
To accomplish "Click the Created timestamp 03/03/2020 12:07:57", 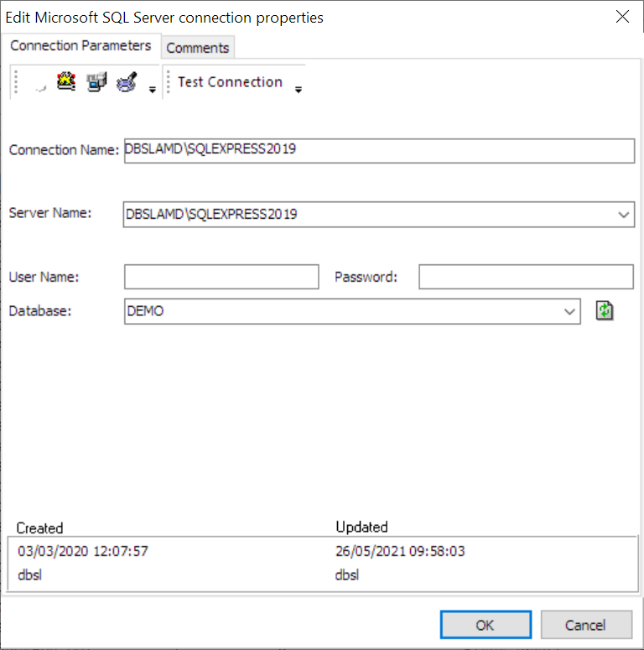I will tap(83, 551).
